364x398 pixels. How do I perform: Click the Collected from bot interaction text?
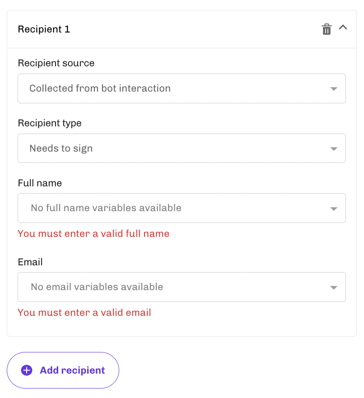100,88
